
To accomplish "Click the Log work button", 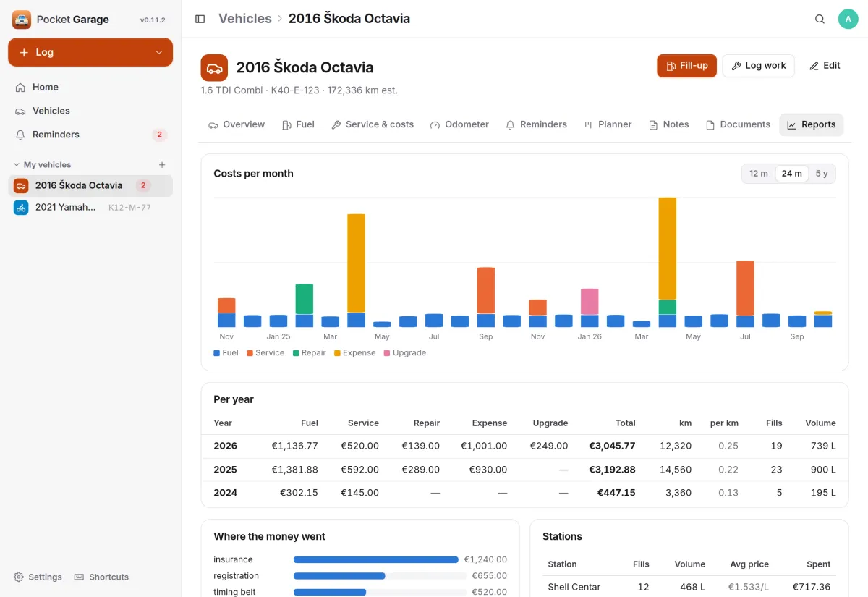I will coord(759,66).
